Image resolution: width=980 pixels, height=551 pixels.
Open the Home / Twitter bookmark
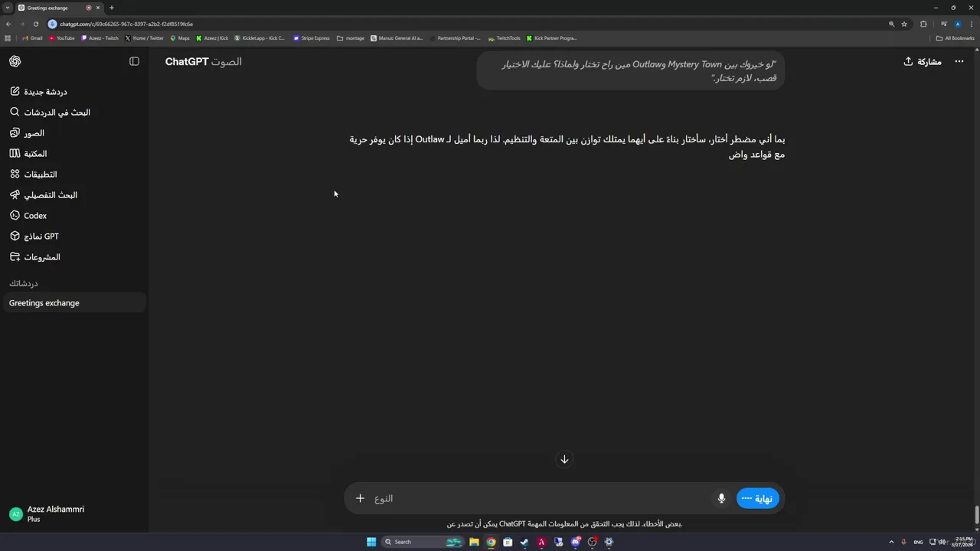145,37
